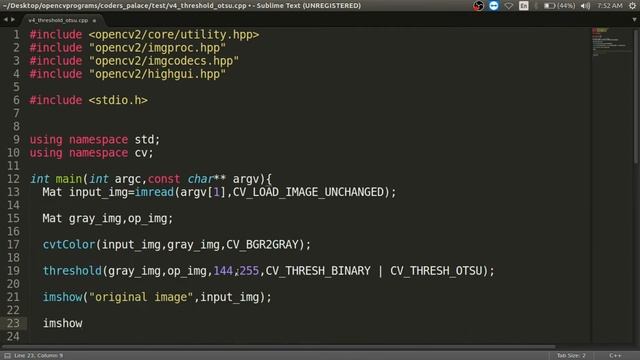Click 'gray_img,op_img;' declaration on line 15
The width and height of the screenshot is (640, 360).
pos(121,218)
